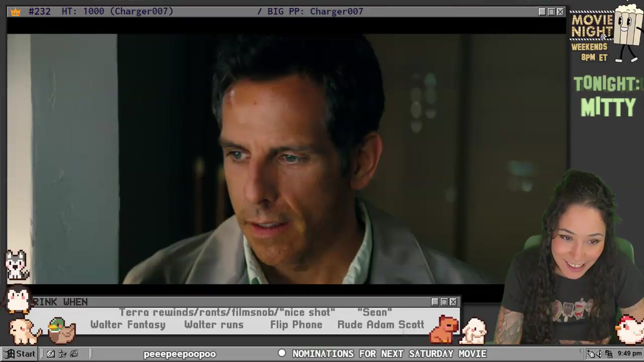Minimize the Drink When window
Screen dimensions: 644x362
click(x=435, y=302)
